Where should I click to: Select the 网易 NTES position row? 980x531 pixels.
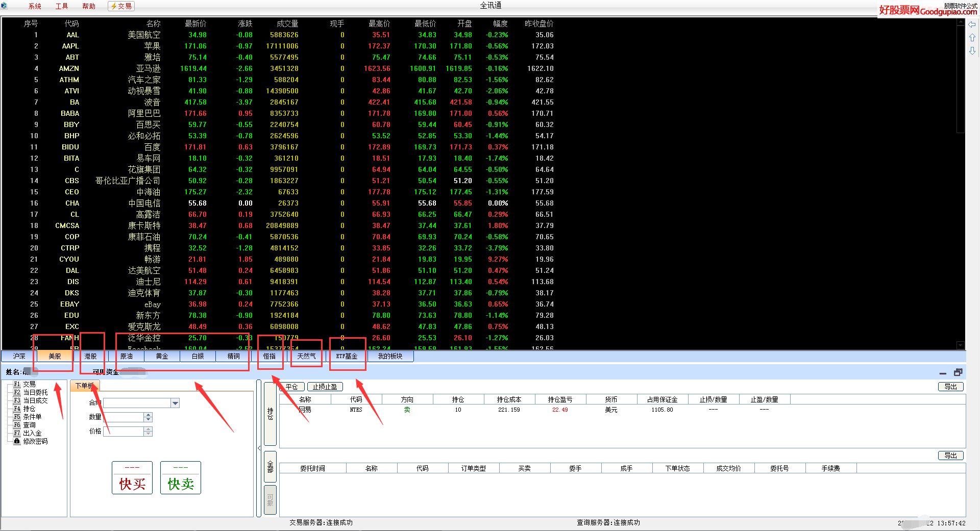534,410
